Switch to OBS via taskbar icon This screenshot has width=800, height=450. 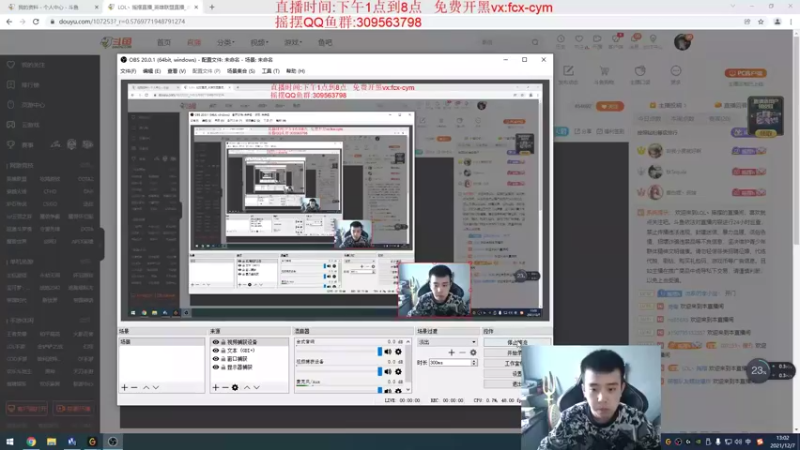(113, 441)
